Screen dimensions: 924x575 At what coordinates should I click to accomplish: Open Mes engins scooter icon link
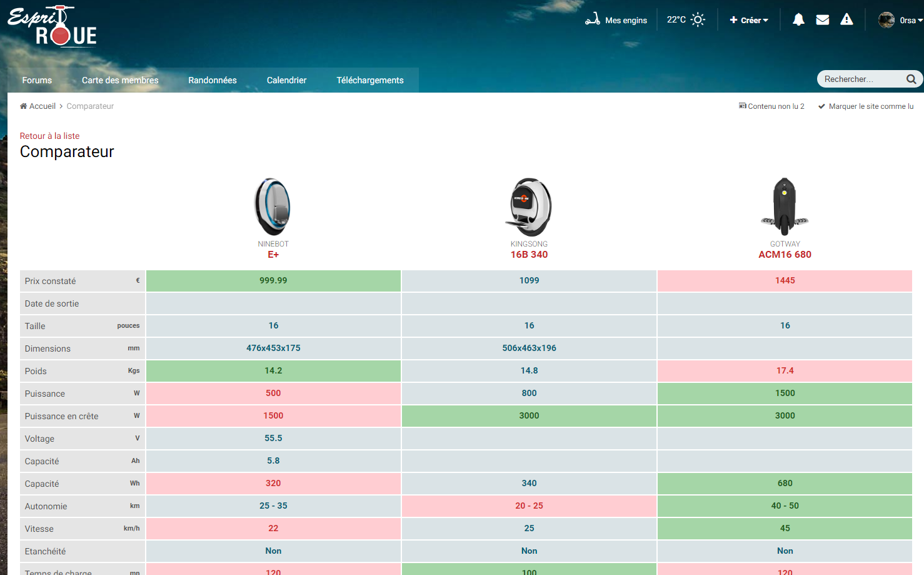[x=593, y=19]
